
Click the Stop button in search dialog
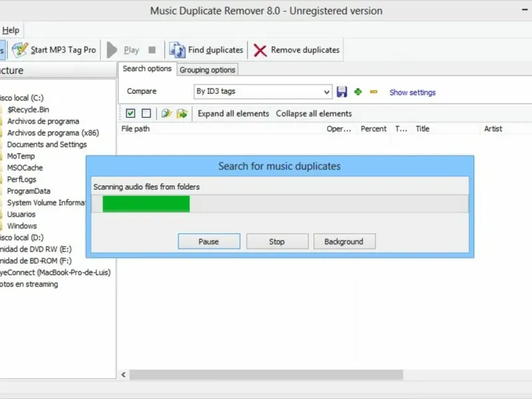(x=277, y=241)
